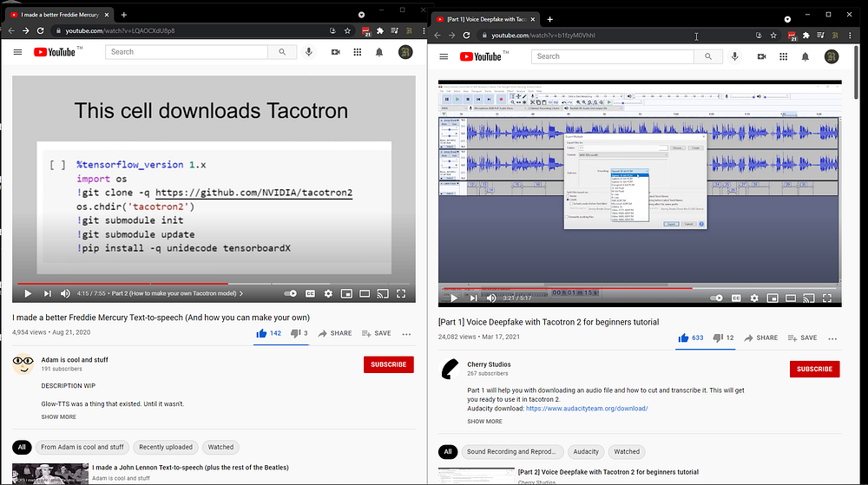Open the Audacity download link

(x=587, y=409)
